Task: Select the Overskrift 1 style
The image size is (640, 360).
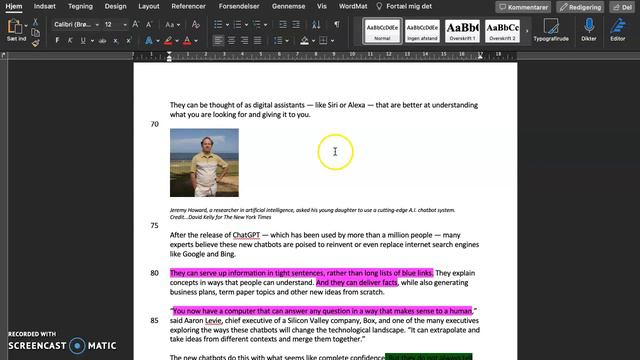Action: pos(462,31)
